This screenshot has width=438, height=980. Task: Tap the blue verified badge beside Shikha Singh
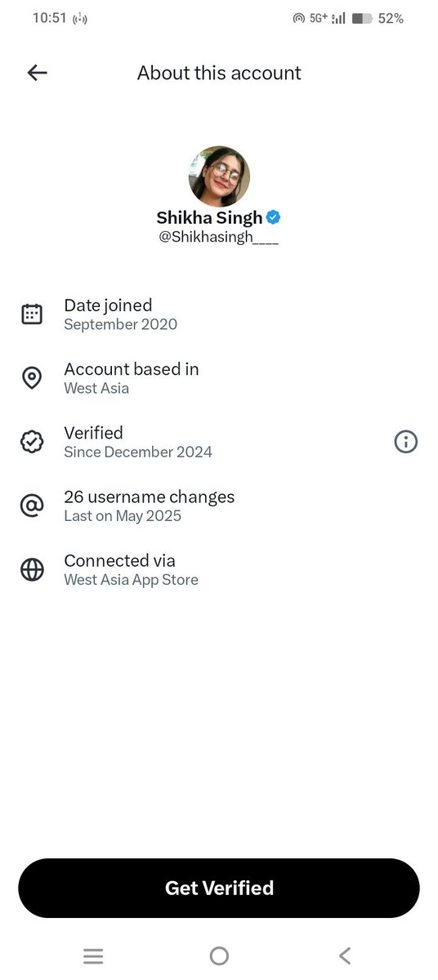[274, 217]
